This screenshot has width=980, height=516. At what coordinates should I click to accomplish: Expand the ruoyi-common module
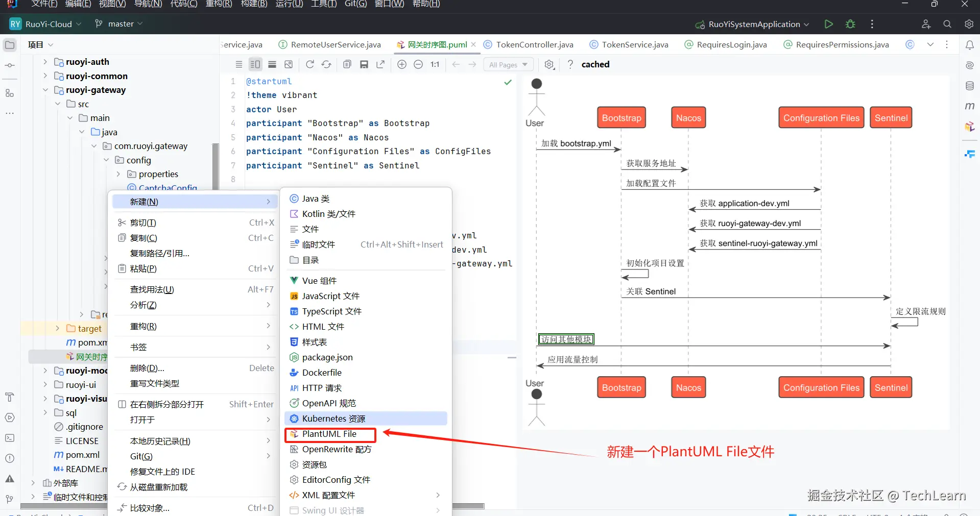[x=45, y=76]
